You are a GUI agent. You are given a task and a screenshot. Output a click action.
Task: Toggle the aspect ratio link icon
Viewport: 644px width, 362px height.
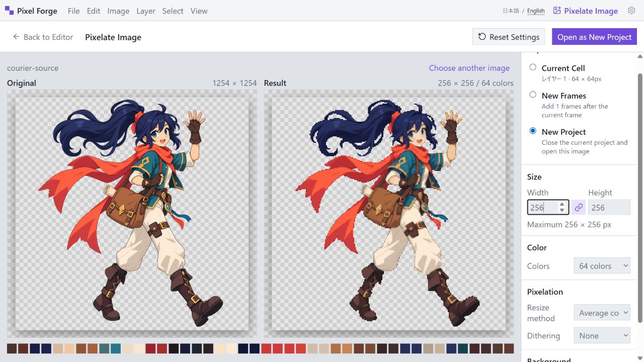point(579,208)
